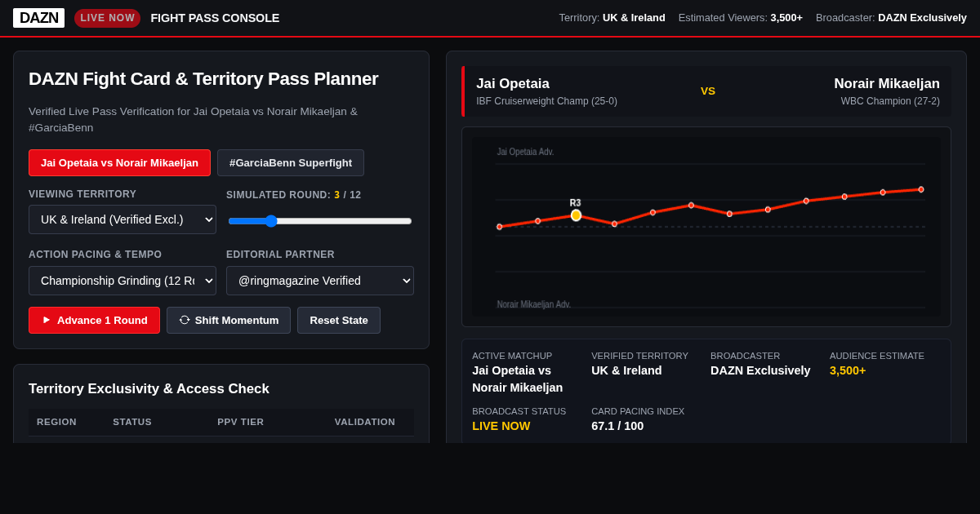Click the Card Pacing Index value 67.1 / 100
This screenshot has height=514, width=980.
(617, 426)
